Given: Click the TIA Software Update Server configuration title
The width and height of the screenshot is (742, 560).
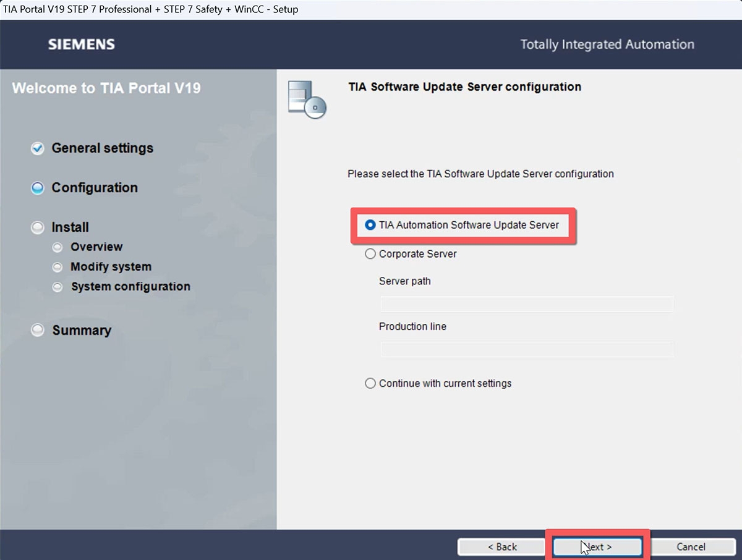Looking at the screenshot, I should coord(465,87).
